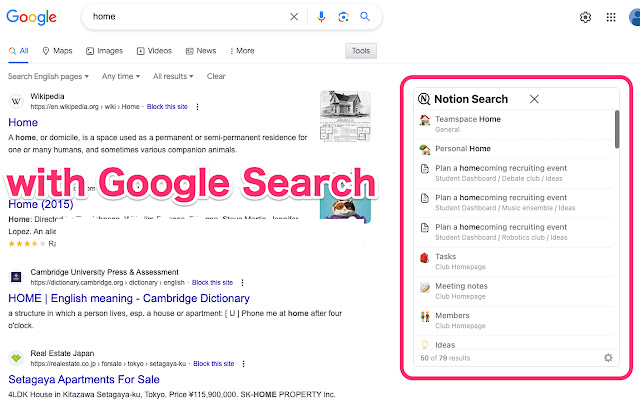Switch to the News tab
Viewport: 640px width, 400px height.
[x=201, y=51]
